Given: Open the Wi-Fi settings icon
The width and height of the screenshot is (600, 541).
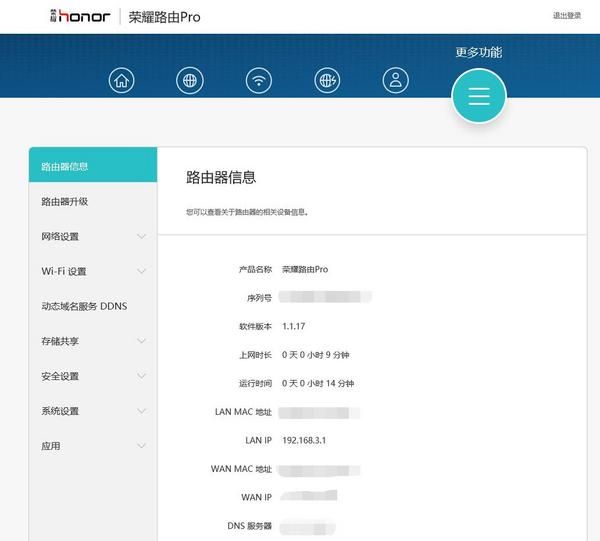Looking at the screenshot, I should pyautogui.click(x=259, y=80).
